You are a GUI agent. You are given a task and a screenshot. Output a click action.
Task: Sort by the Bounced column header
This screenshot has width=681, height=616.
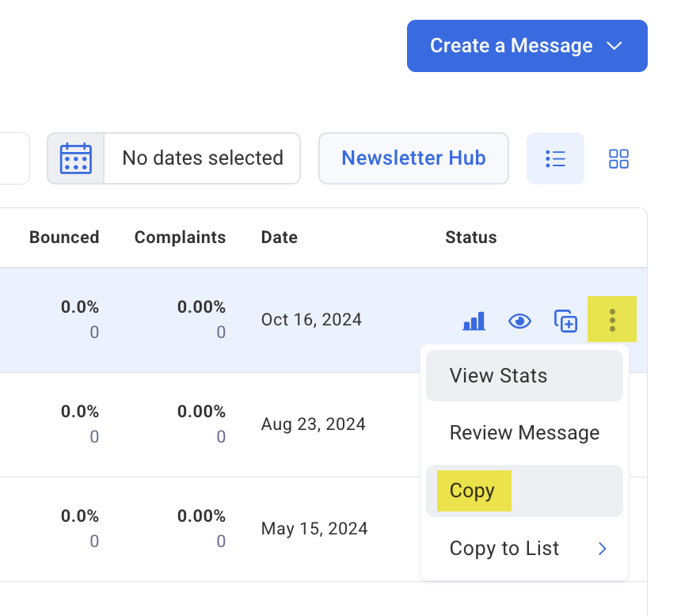[64, 238]
